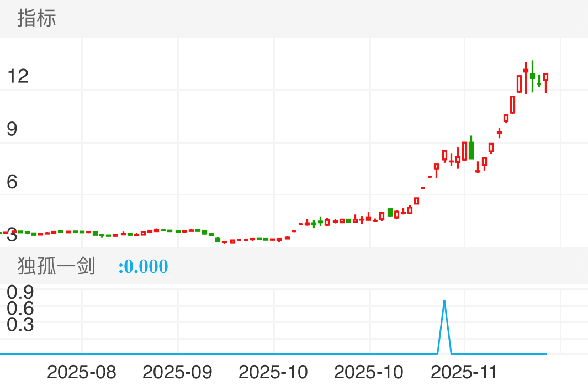Click the peak of the blue indicator spike
The width and height of the screenshot is (588, 391).
(444, 301)
